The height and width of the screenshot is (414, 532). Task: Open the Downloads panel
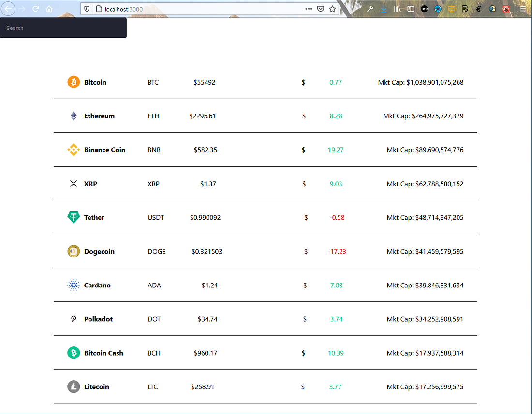coord(384,9)
